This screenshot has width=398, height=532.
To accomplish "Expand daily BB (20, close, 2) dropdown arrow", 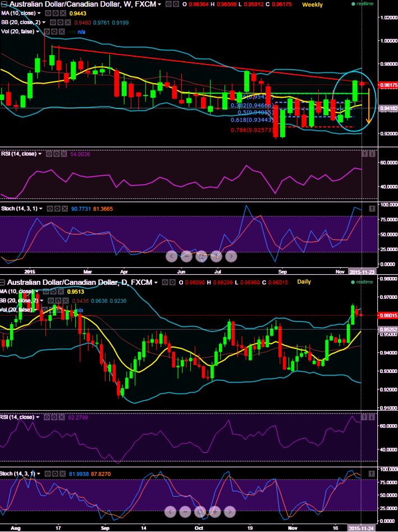I will (x=42, y=301).
